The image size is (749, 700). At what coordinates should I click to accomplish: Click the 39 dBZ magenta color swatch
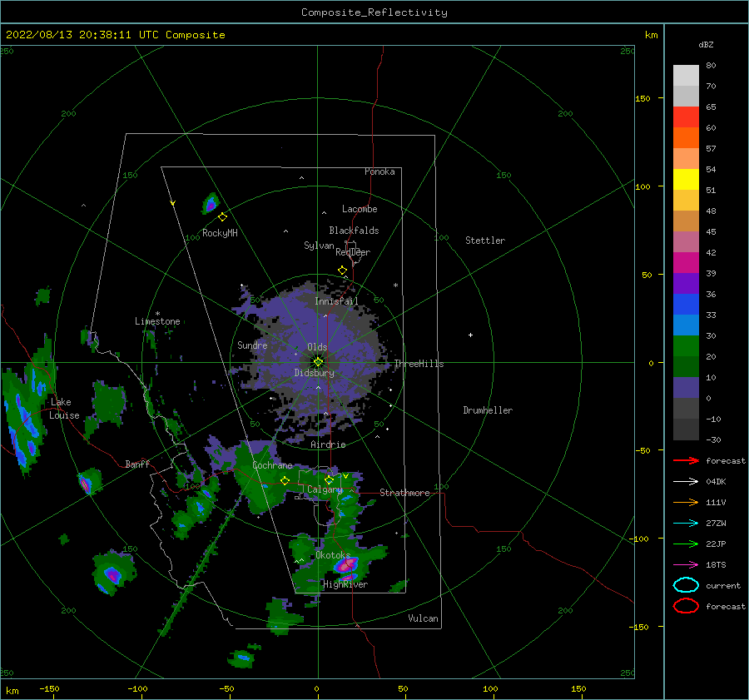(x=686, y=262)
